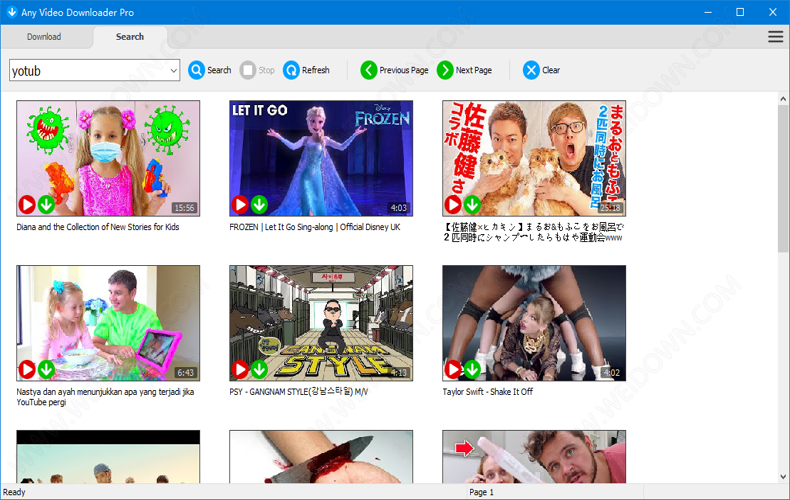Select the Search tab
The image size is (790, 500).
[x=130, y=37]
